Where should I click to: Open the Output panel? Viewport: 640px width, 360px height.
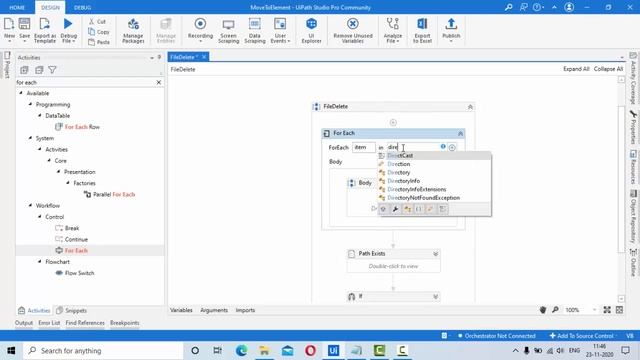24,323
